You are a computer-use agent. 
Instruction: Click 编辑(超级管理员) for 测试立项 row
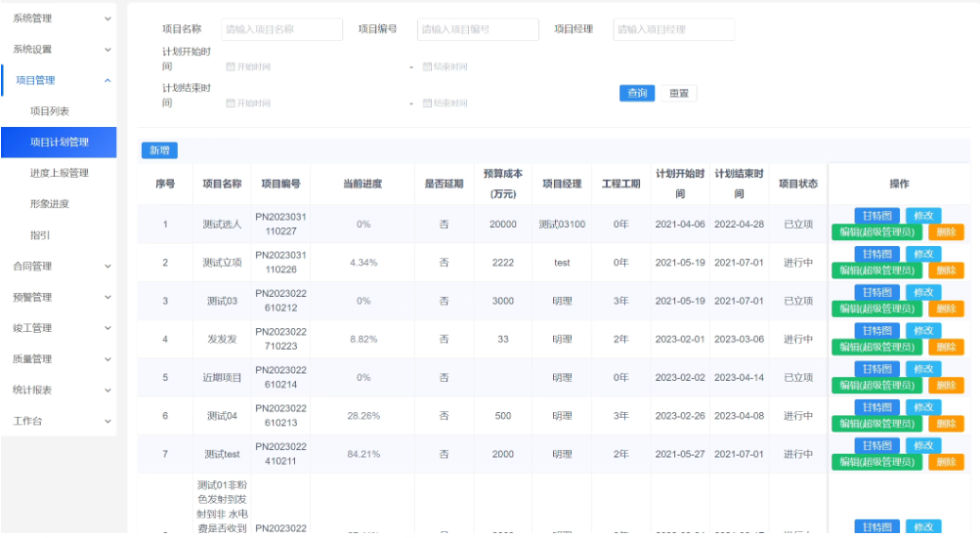pyautogui.click(x=876, y=270)
